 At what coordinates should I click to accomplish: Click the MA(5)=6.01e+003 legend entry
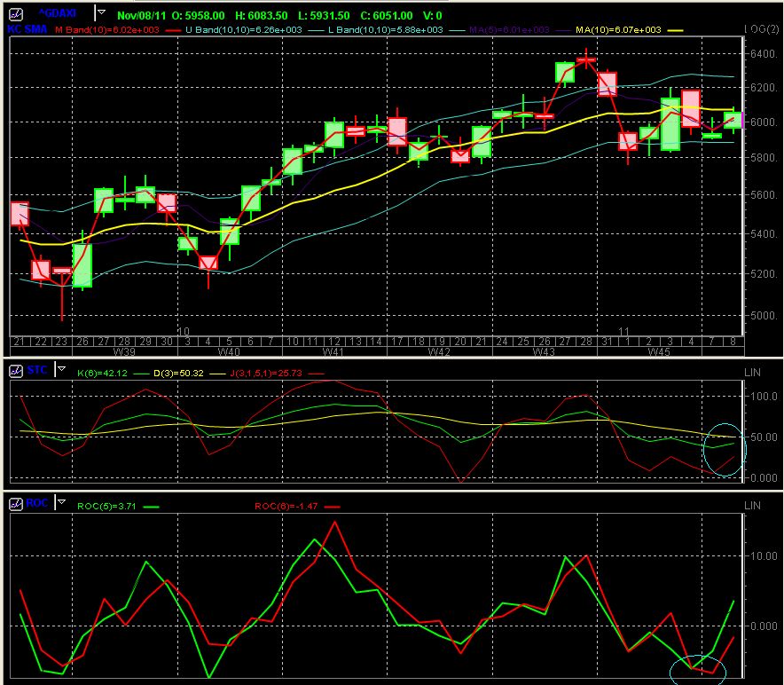(509, 30)
